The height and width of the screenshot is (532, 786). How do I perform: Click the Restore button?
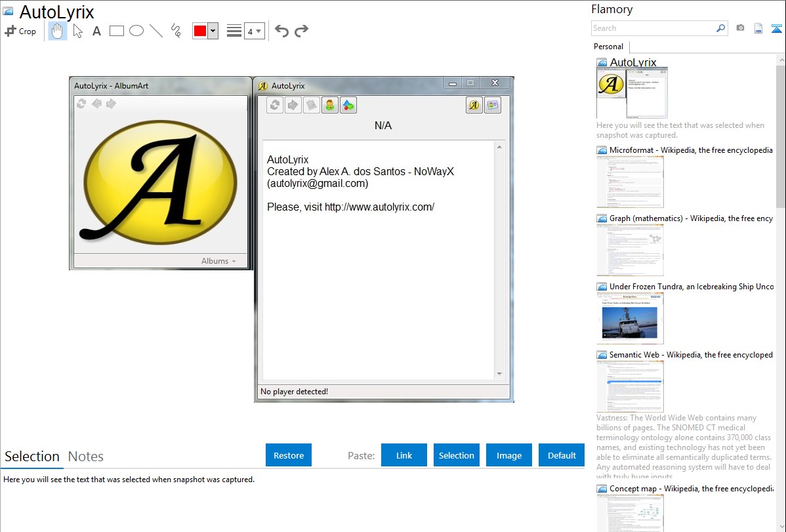[x=289, y=455]
